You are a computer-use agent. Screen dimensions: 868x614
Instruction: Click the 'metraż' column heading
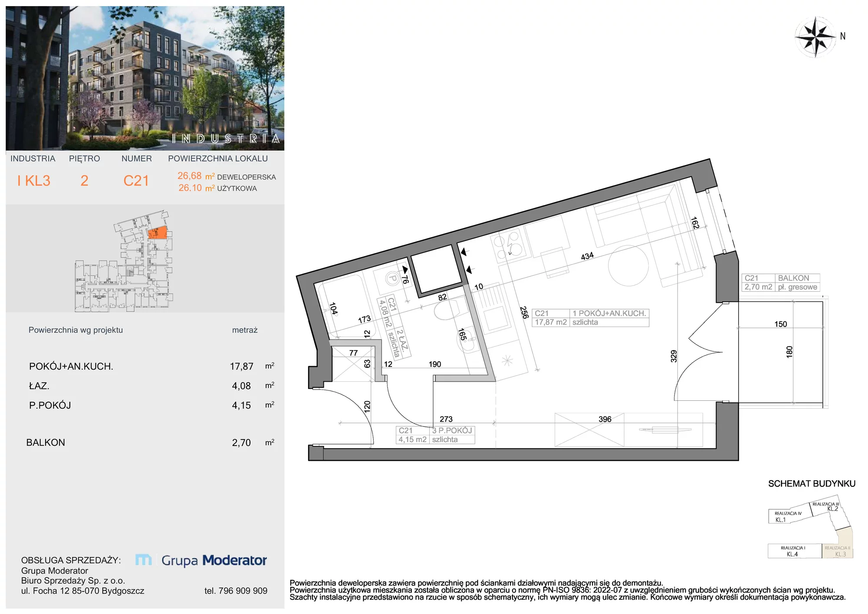[x=245, y=330]
